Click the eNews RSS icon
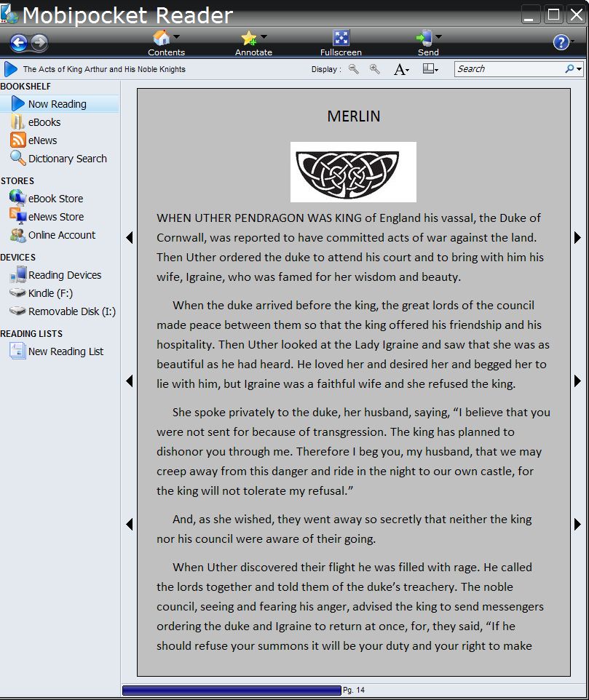589x700 pixels. point(18,140)
